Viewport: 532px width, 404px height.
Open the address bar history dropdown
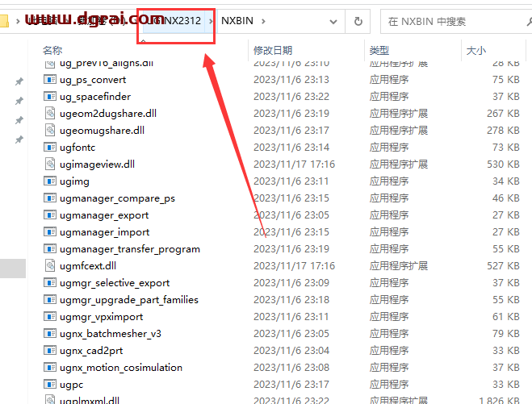pos(333,22)
